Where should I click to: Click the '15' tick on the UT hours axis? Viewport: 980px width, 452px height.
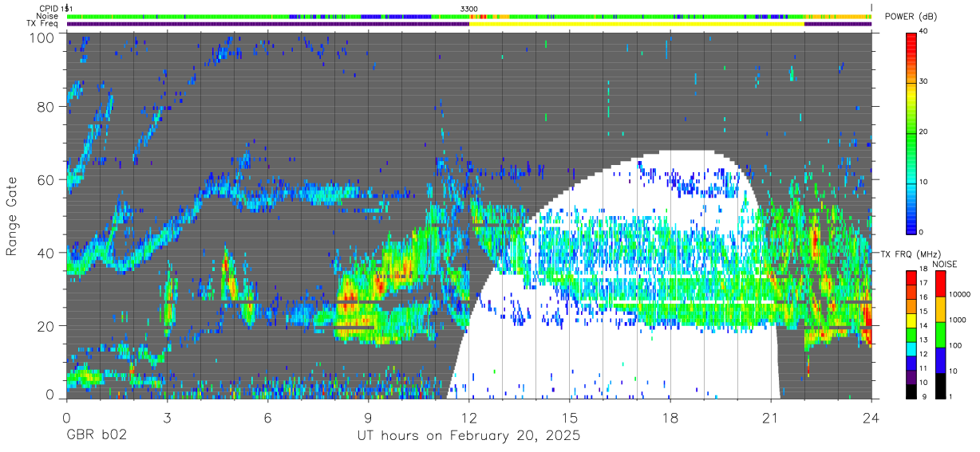click(569, 417)
